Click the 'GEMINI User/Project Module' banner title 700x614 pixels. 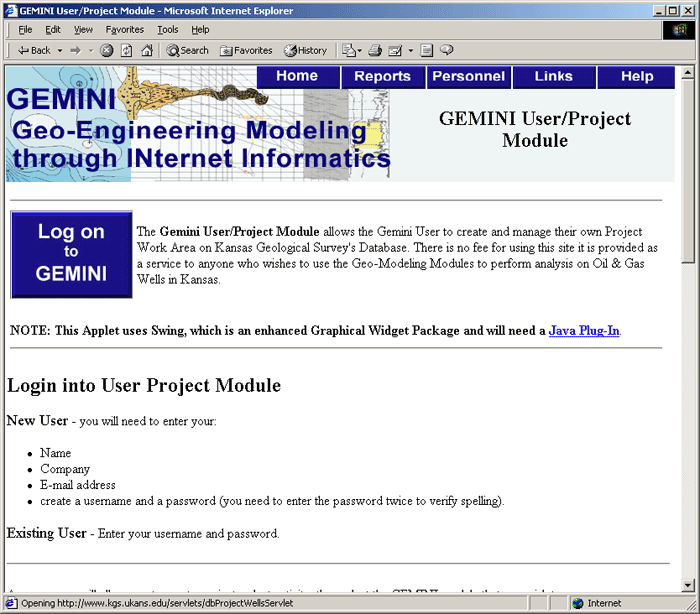tap(535, 129)
